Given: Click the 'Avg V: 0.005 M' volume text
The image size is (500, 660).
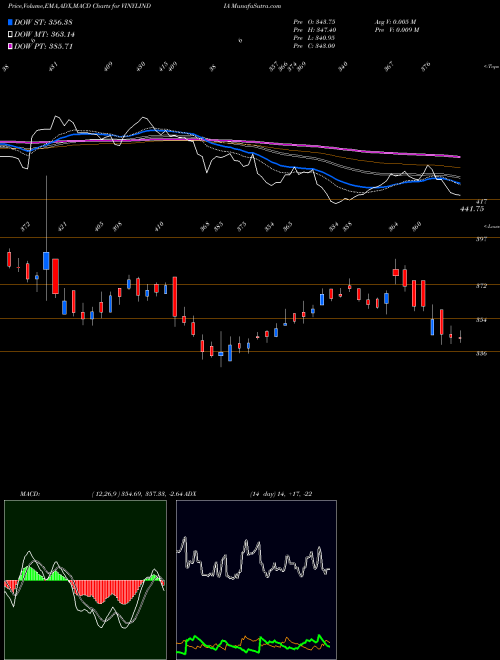Looking at the screenshot, I should (x=396, y=22).
